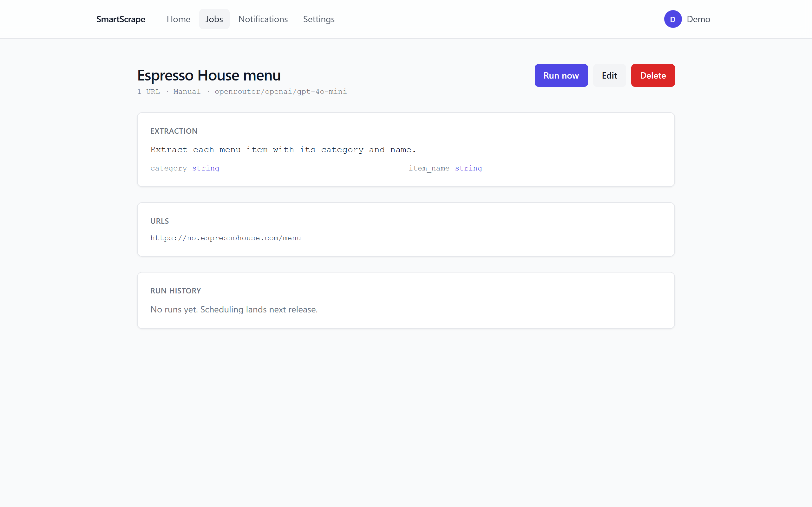
Task: Open the Notifications page
Action: click(263, 19)
